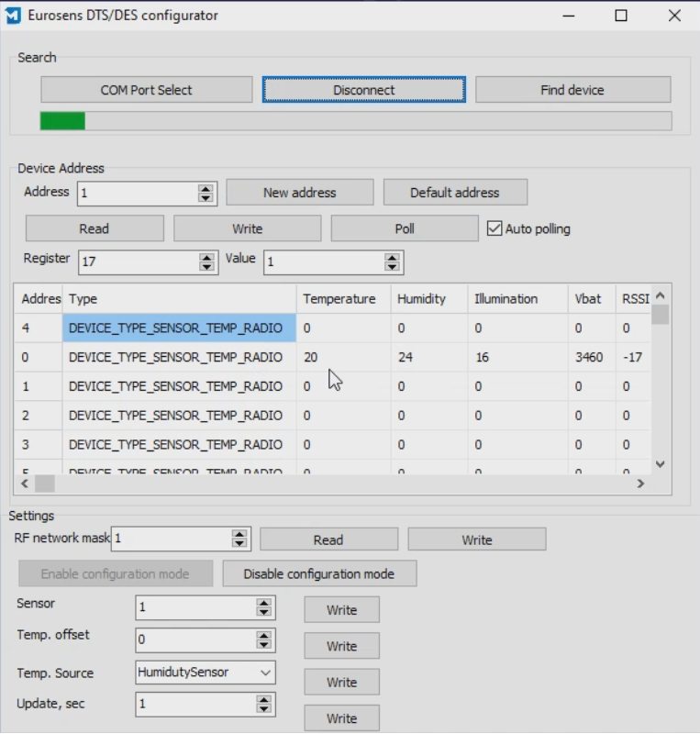Decrement the Register value
The image size is (700, 734).
[x=206, y=267]
